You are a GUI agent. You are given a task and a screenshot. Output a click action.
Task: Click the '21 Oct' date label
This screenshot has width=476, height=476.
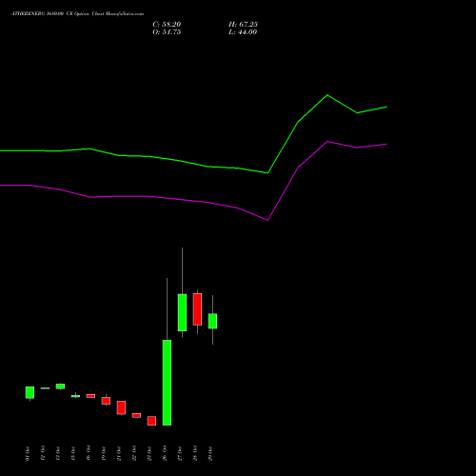119,453
